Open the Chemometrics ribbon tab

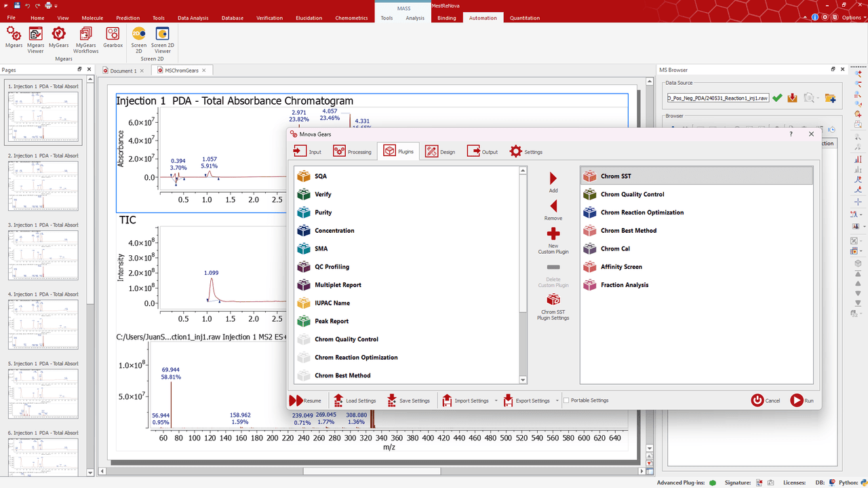point(351,18)
